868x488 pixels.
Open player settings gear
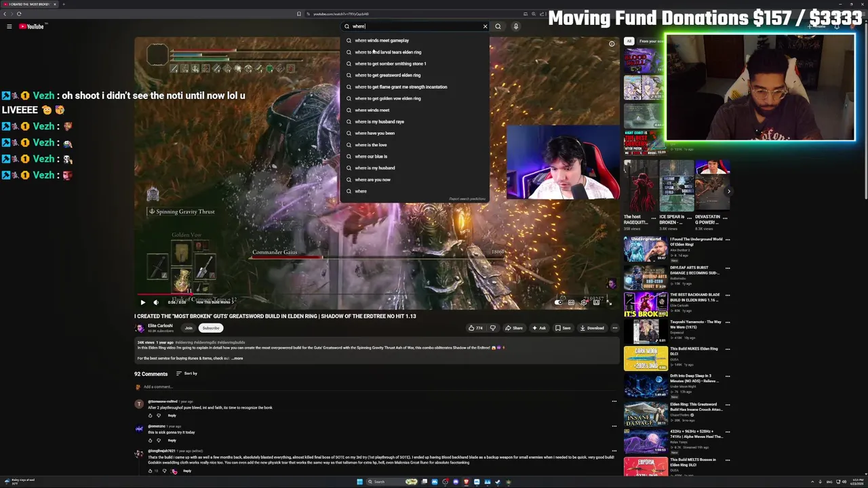click(583, 302)
